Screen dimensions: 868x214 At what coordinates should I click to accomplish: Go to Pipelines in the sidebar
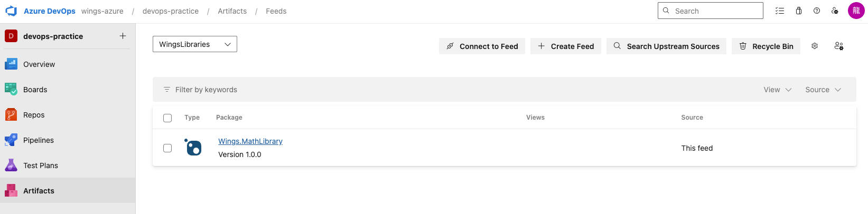38,140
